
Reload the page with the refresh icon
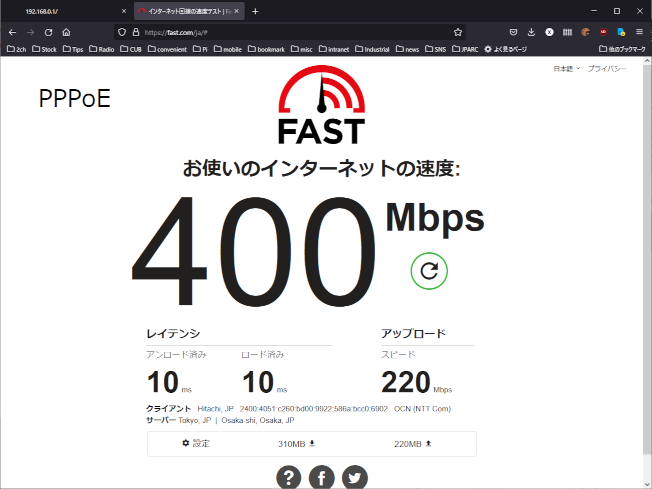(49, 32)
